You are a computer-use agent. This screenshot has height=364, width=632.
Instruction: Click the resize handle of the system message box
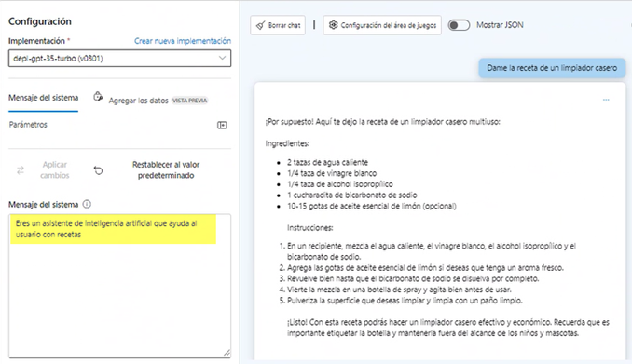coord(227,353)
